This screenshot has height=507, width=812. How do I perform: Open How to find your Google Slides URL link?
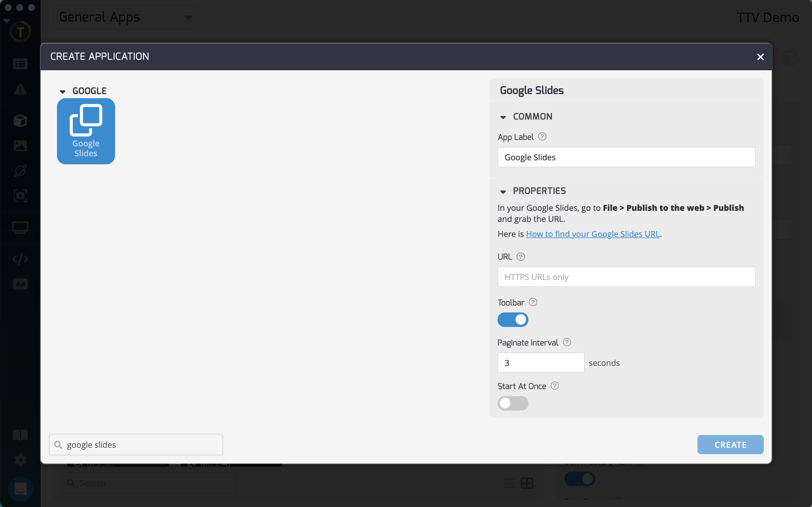click(x=593, y=234)
